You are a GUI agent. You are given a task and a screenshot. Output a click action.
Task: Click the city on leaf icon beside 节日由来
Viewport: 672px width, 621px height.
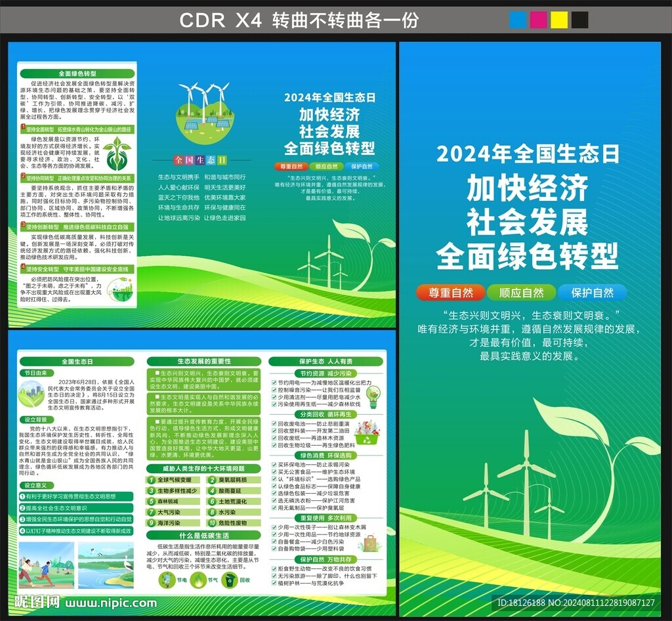[x=31, y=393]
